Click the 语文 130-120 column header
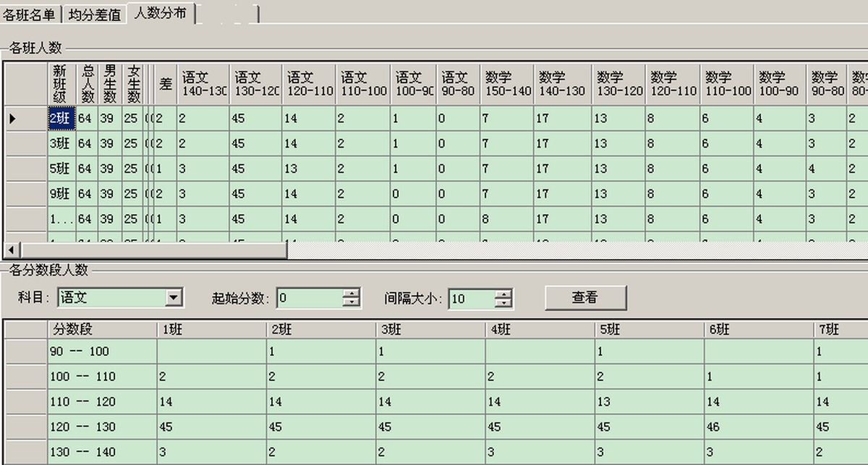 tap(256, 84)
